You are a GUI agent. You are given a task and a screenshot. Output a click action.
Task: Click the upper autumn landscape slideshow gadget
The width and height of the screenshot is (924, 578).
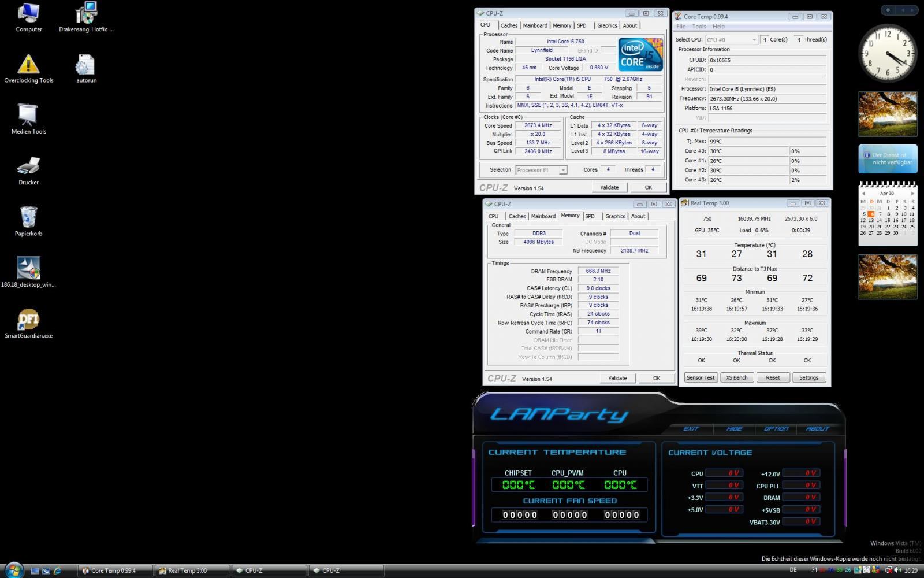(888, 114)
